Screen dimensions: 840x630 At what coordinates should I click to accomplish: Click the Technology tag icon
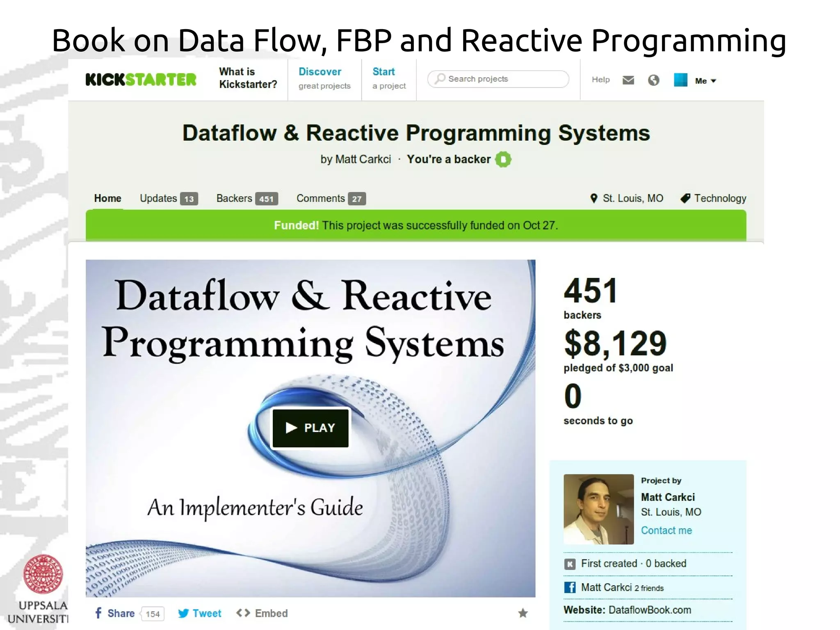(685, 198)
